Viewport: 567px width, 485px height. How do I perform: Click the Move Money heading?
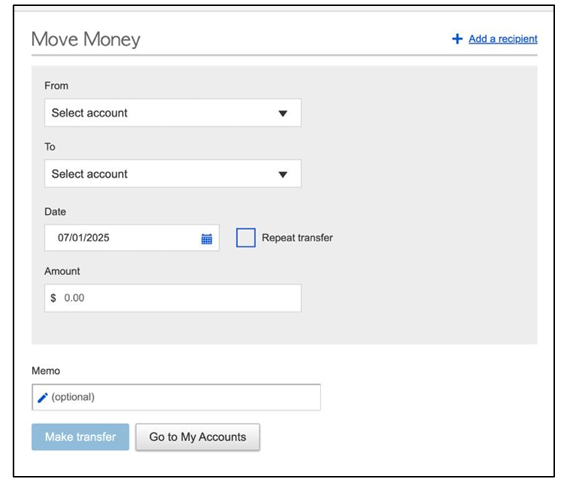point(86,39)
